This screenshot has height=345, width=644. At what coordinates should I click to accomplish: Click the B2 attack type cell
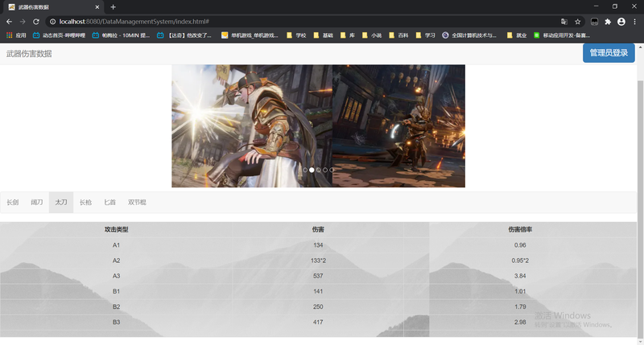[x=116, y=307]
